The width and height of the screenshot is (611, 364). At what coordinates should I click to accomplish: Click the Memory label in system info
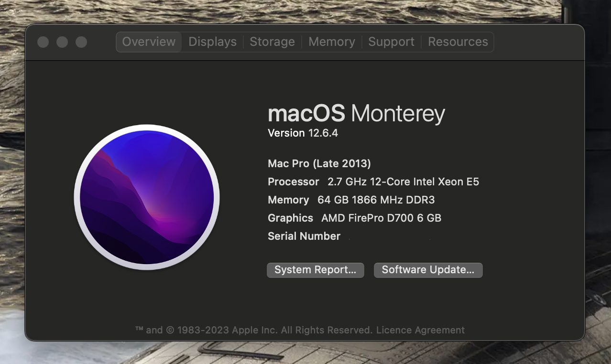pyautogui.click(x=288, y=200)
